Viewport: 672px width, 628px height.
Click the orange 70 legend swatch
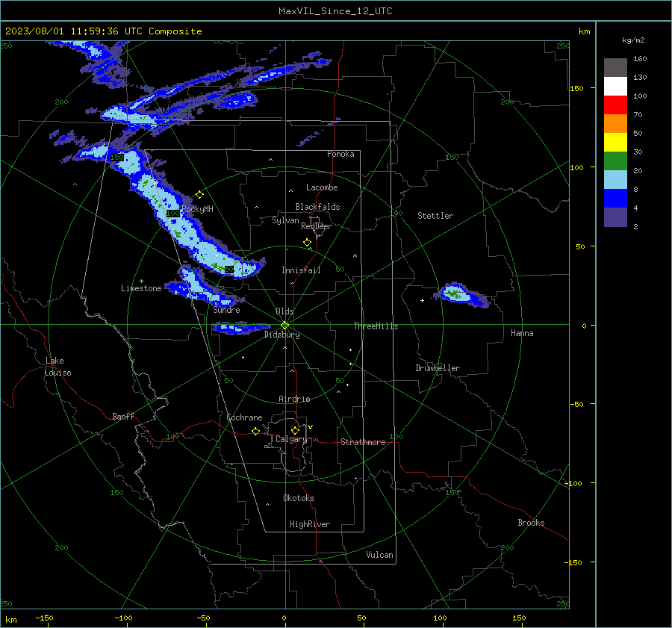coord(615,123)
